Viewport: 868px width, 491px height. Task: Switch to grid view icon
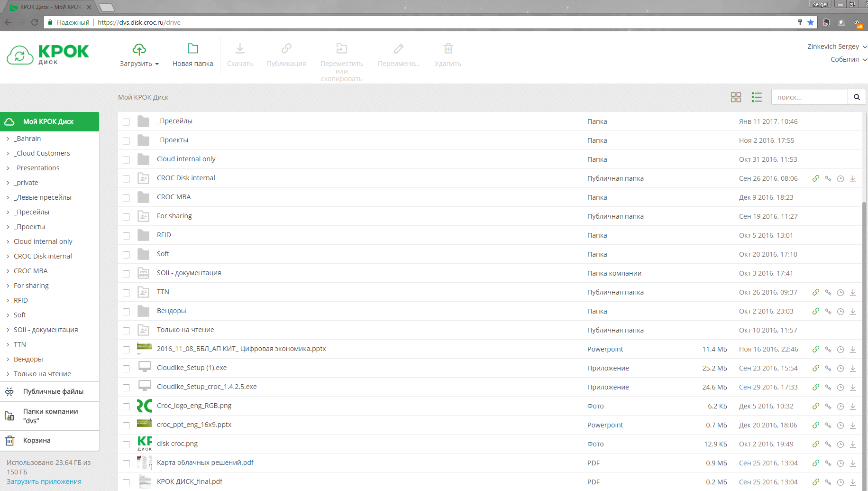click(736, 97)
